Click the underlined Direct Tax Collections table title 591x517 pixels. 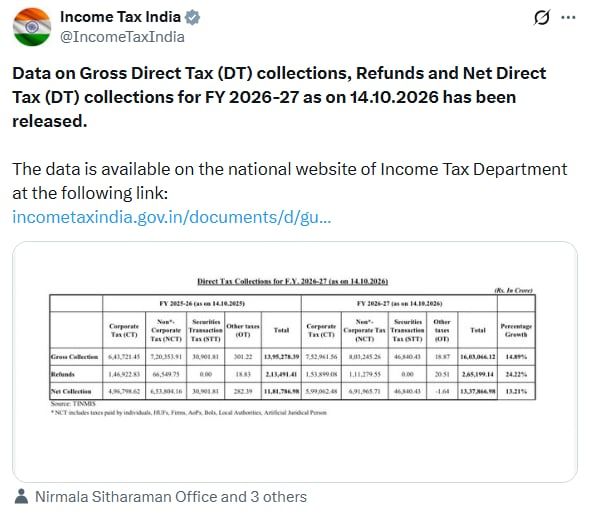tap(292, 281)
